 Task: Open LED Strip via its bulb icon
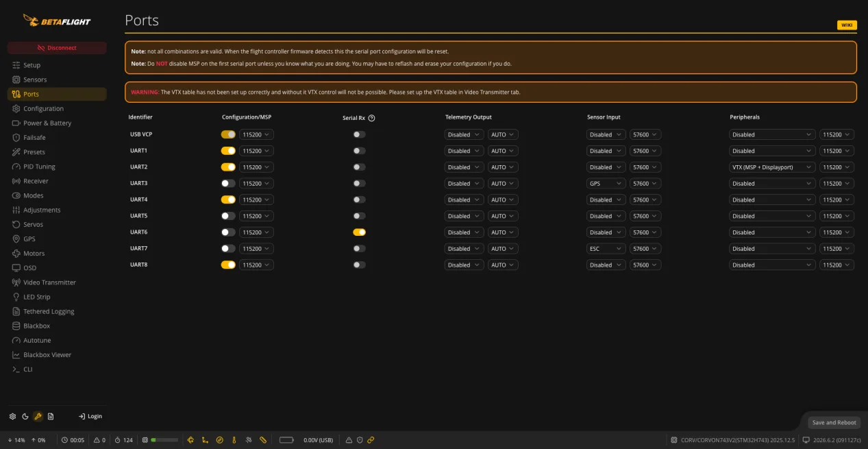[x=16, y=297]
